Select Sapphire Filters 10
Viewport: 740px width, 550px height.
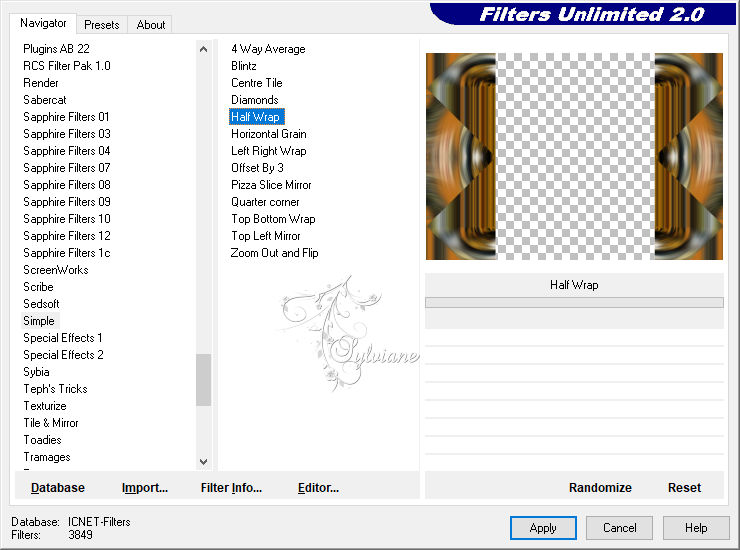coord(67,219)
